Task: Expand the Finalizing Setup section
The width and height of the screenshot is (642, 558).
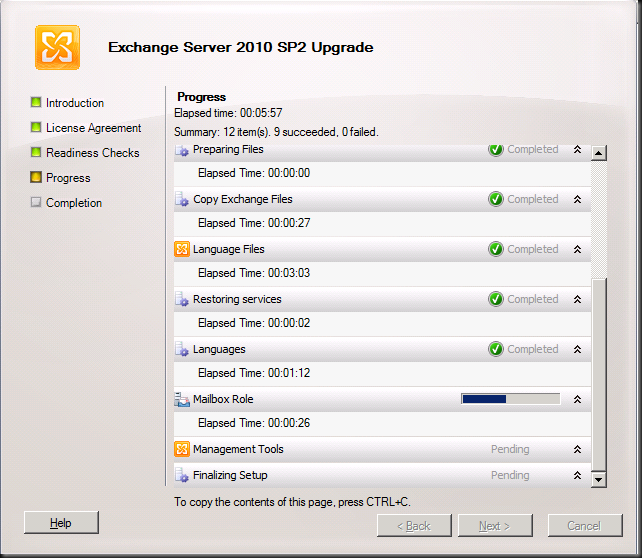Action: tap(577, 475)
